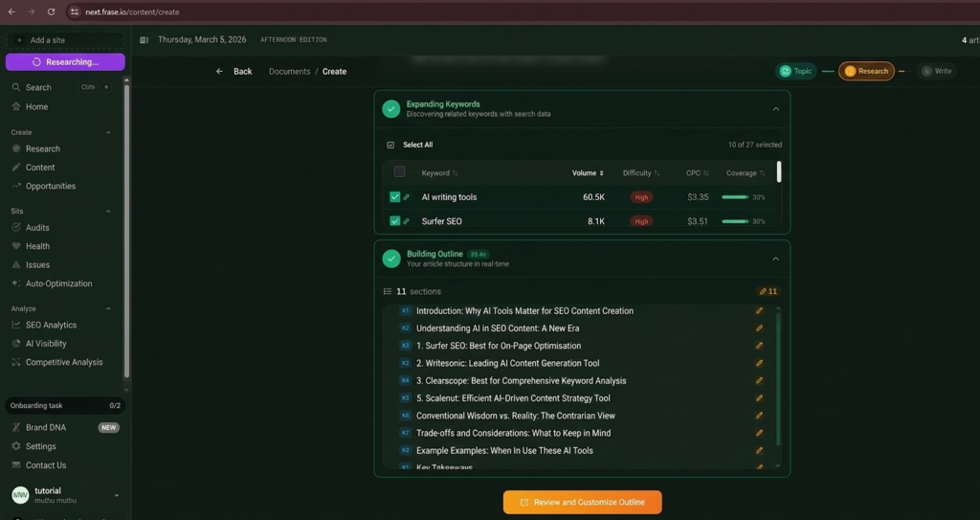
Task: Click keyword table scrollbar
Action: point(779,171)
